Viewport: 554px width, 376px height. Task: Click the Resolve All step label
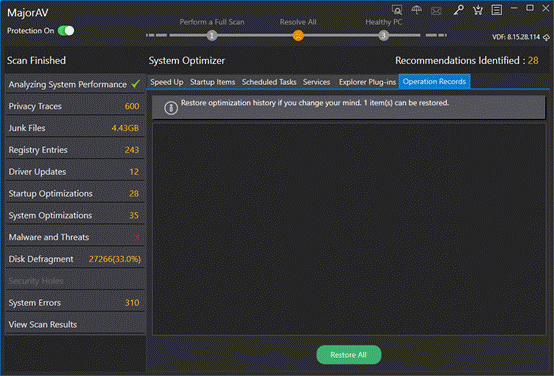click(x=298, y=22)
